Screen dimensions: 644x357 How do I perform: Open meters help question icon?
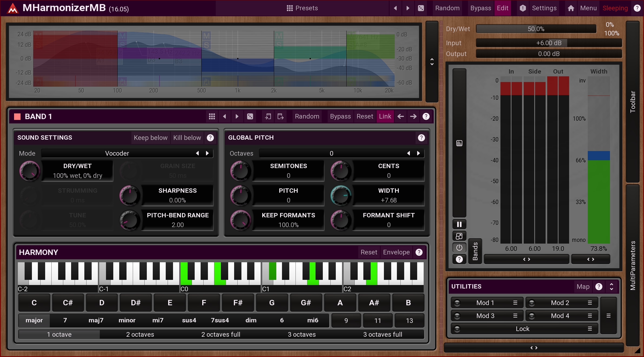459,259
